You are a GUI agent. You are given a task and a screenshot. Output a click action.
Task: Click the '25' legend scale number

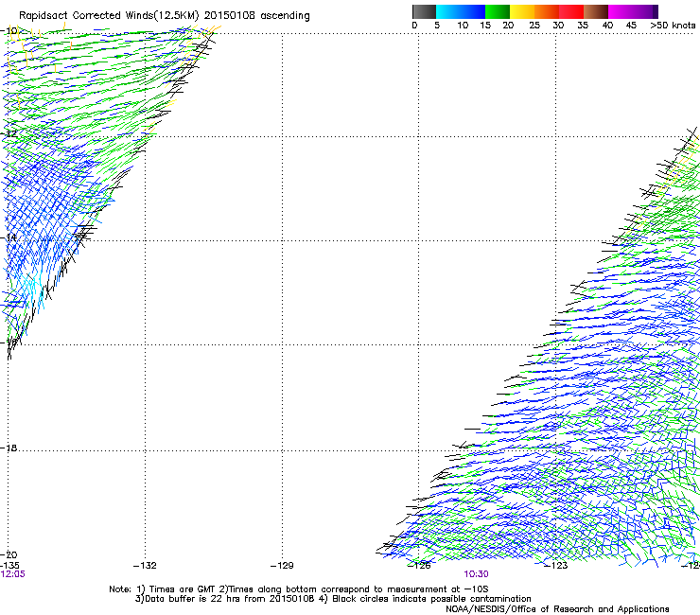[534, 25]
